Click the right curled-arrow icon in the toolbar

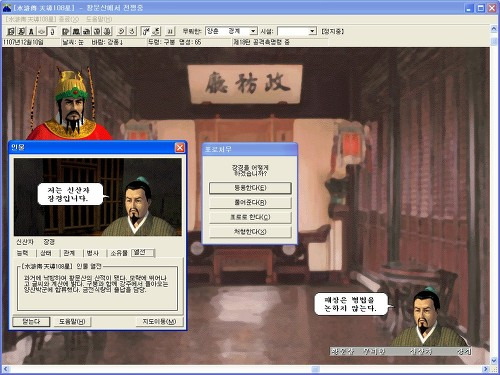point(132,31)
